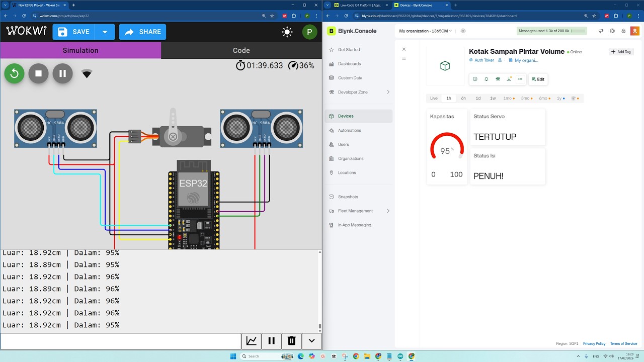Select the ESP32 board

(194, 204)
